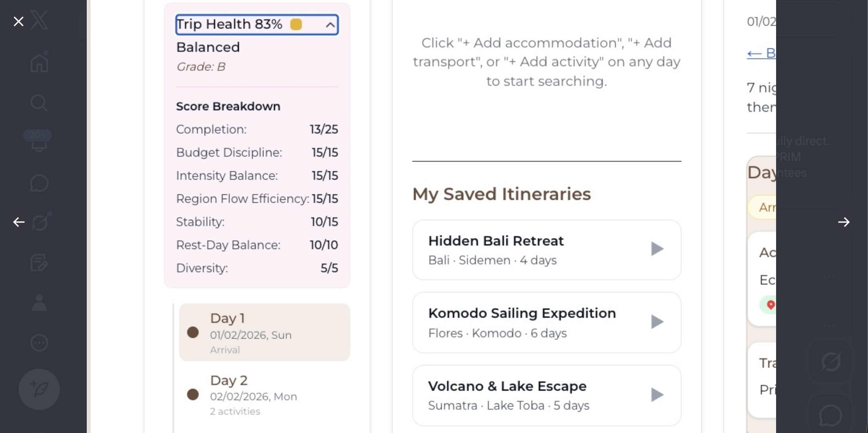This screenshot has height=433, width=868.
Task: Open the More circle icon in sidebar
Action: coord(39,343)
